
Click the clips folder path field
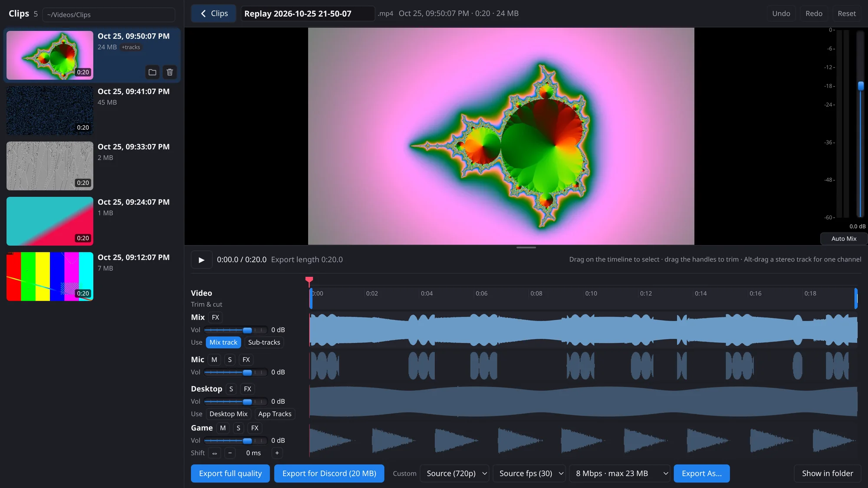coord(109,15)
